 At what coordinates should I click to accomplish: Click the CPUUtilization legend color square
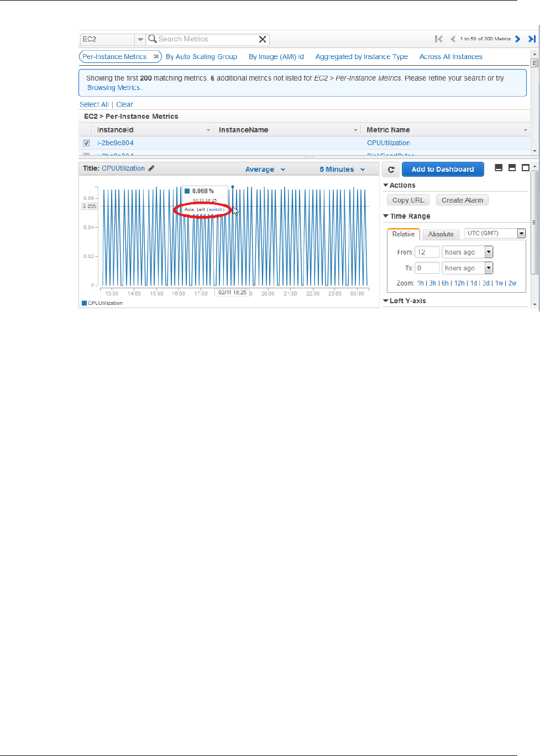(x=84, y=303)
